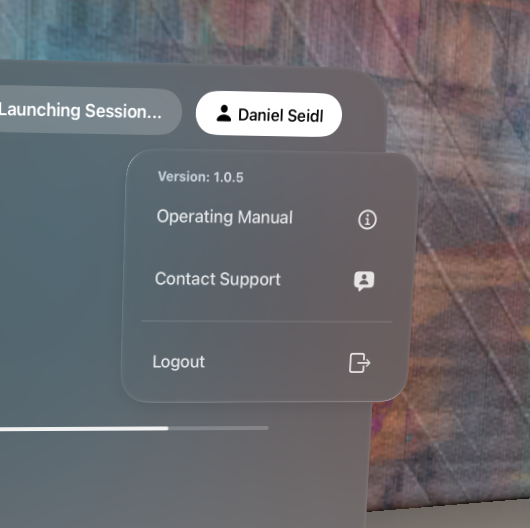The image size is (530, 528).
Task: Collapse the Daniel Seidl profile menu
Action: (x=269, y=114)
